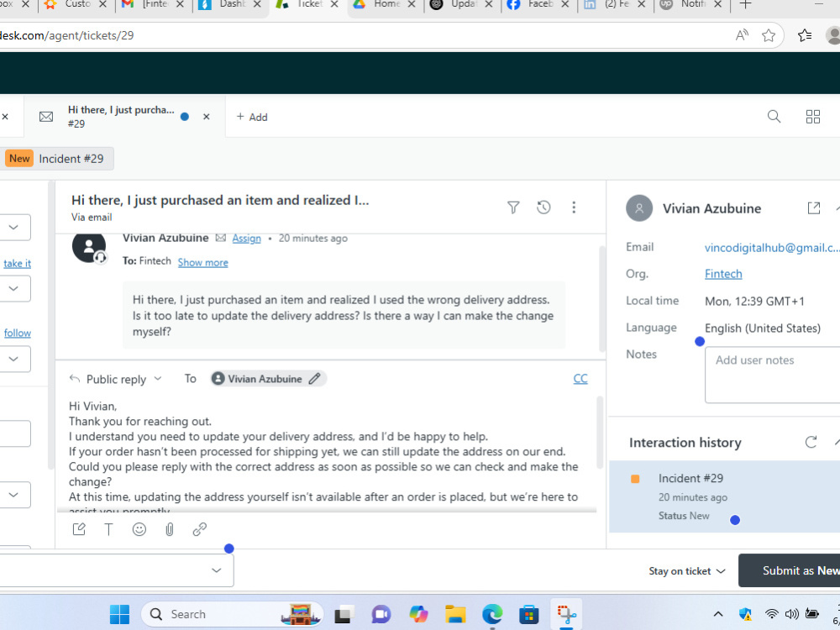Switch to the Google Drive Home browser tab
This screenshot has height=630, width=840.
click(x=385, y=4)
